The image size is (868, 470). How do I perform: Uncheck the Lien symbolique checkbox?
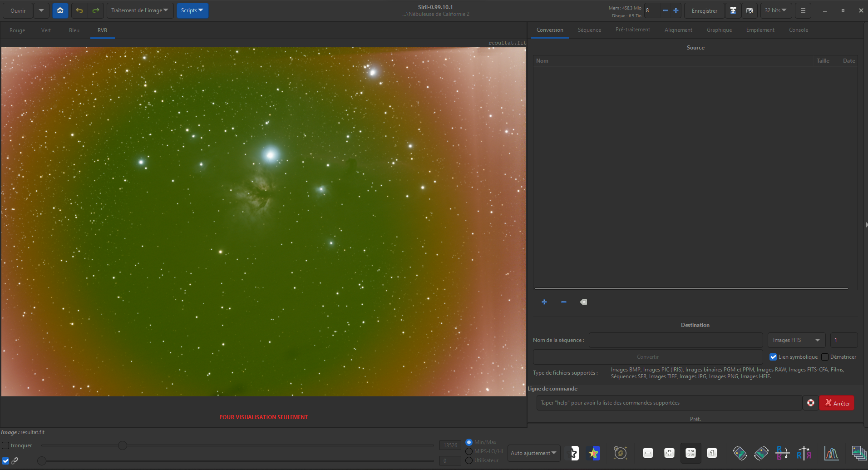(x=773, y=357)
